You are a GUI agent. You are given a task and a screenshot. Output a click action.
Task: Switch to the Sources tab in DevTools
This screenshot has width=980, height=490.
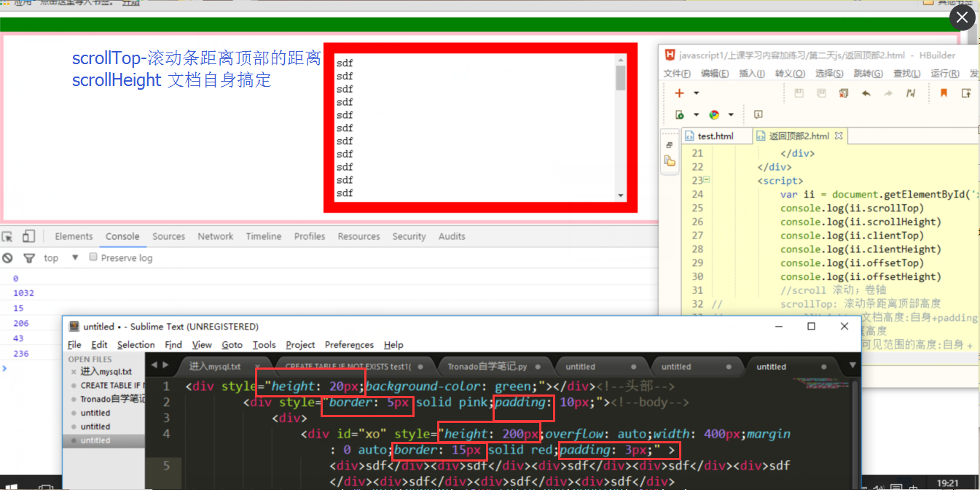click(168, 236)
